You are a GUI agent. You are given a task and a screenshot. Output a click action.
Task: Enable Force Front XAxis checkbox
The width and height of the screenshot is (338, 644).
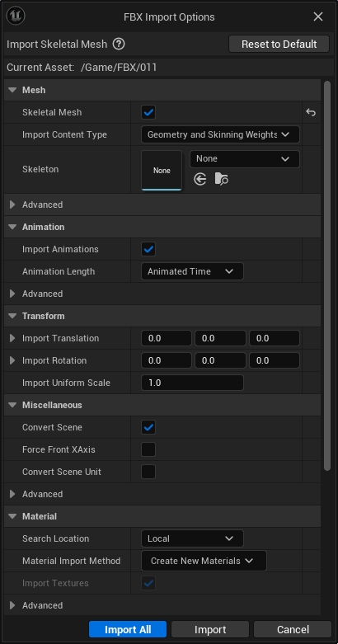point(148,449)
